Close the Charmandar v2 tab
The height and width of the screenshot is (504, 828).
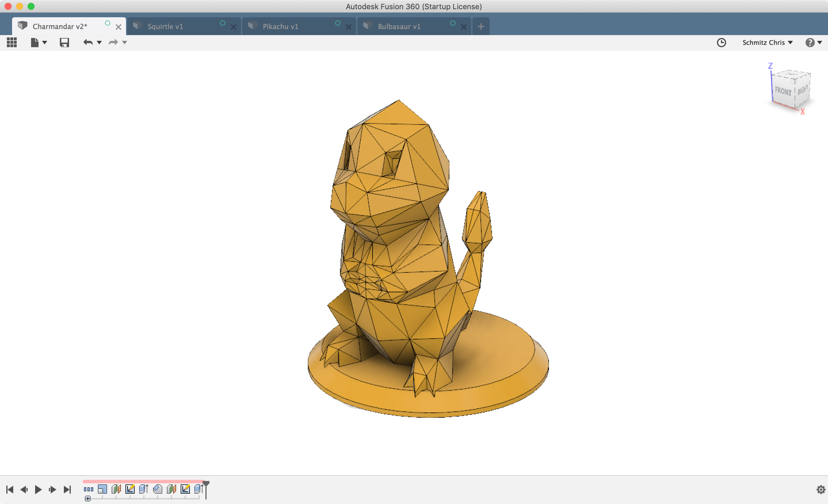point(118,27)
